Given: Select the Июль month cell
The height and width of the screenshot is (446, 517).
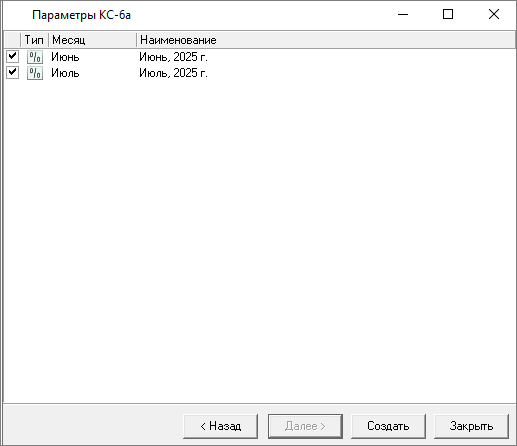Looking at the screenshot, I should tap(65, 73).
